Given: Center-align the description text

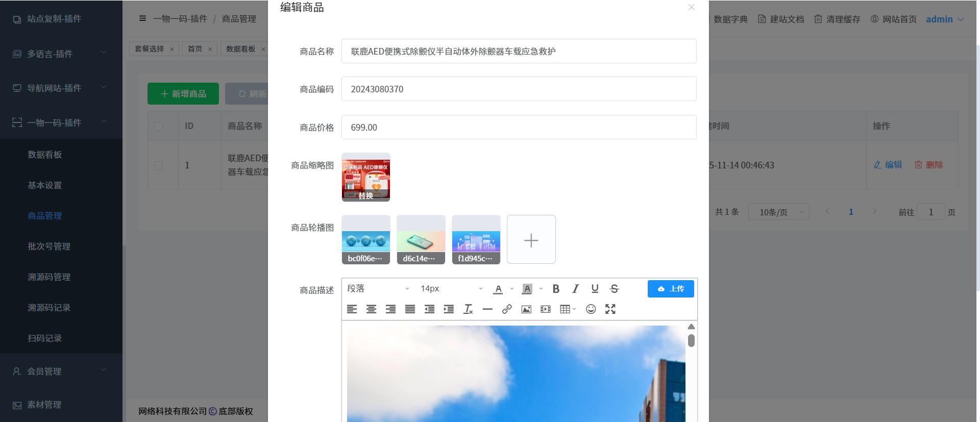Looking at the screenshot, I should pos(371,309).
